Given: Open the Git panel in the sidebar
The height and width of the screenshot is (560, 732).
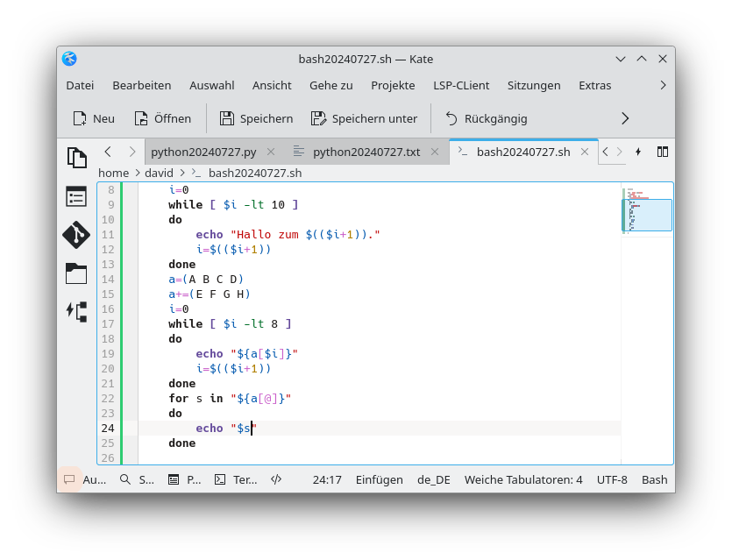Looking at the screenshot, I should (77, 235).
